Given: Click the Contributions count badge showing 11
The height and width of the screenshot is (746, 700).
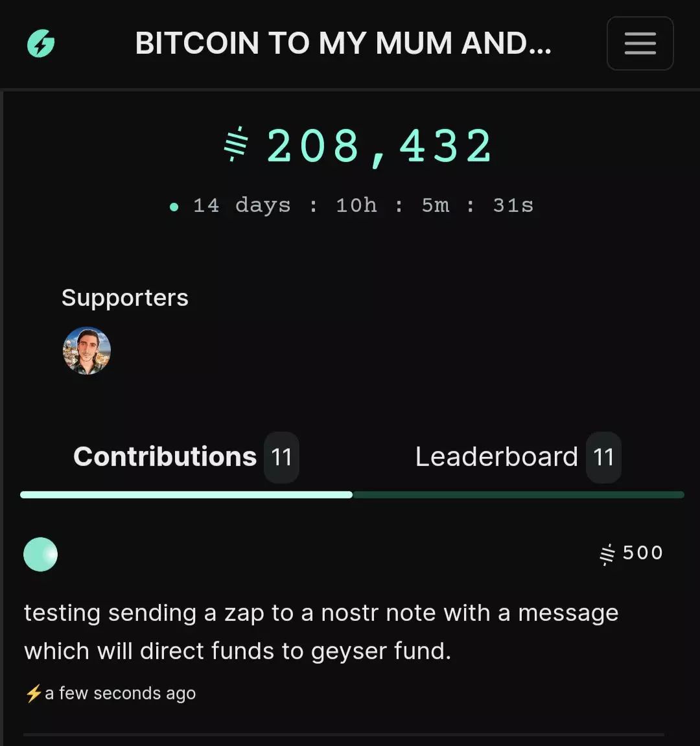Looking at the screenshot, I should pos(281,457).
